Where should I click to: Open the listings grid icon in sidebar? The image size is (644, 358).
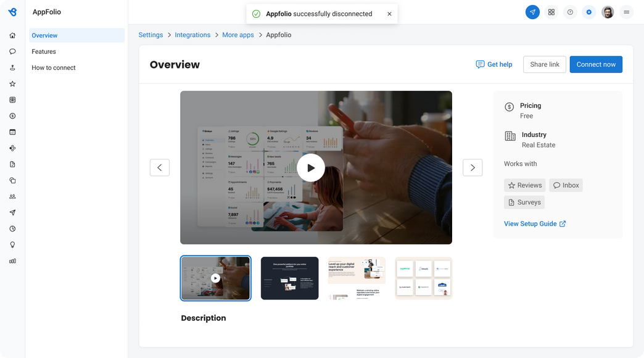pyautogui.click(x=12, y=100)
